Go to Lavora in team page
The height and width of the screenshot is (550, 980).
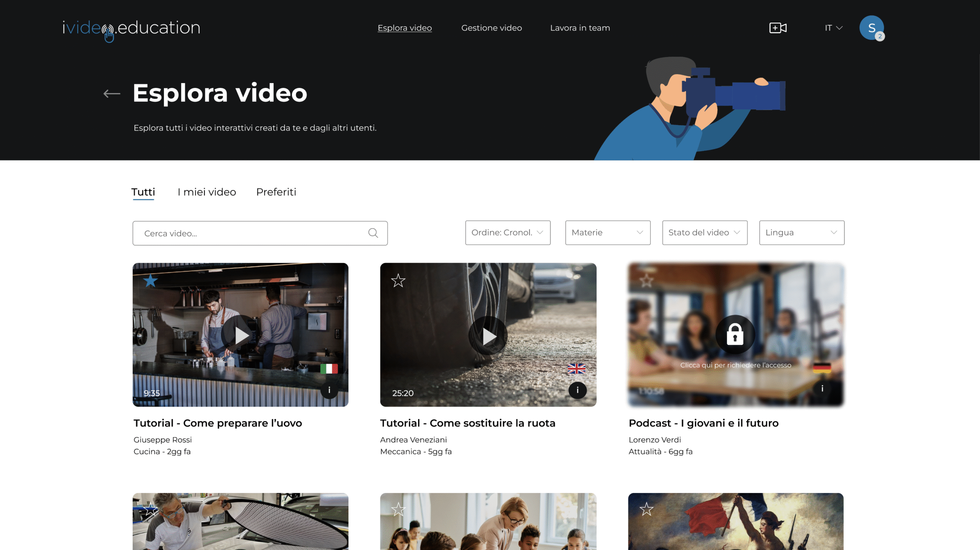click(580, 28)
